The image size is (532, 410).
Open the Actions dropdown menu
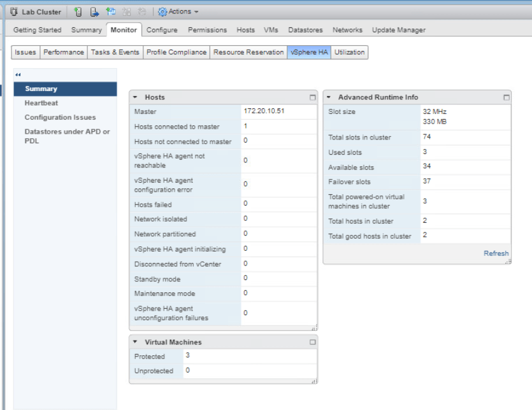click(178, 11)
